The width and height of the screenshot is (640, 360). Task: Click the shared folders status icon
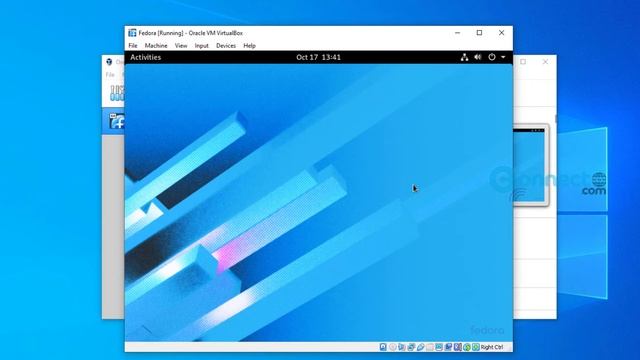[x=430, y=347]
